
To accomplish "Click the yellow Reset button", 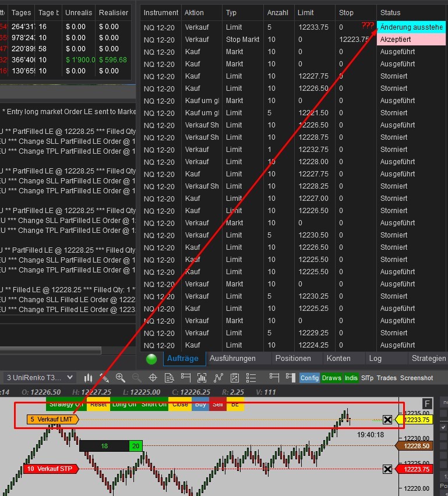I will [x=98, y=404].
